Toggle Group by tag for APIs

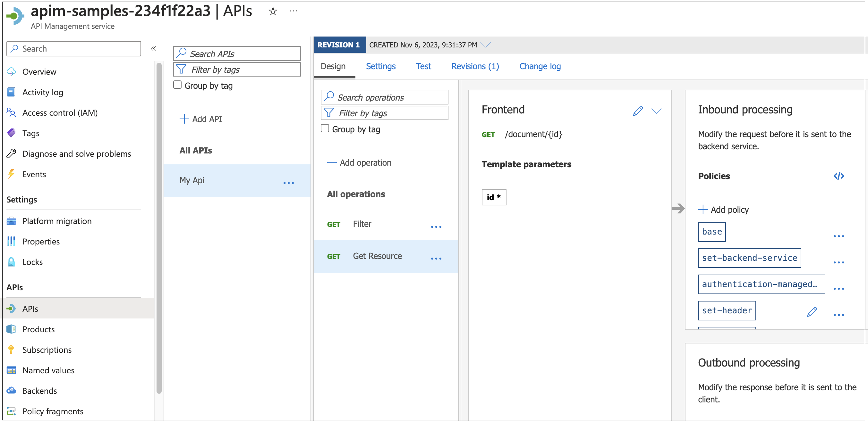(177, 85)
